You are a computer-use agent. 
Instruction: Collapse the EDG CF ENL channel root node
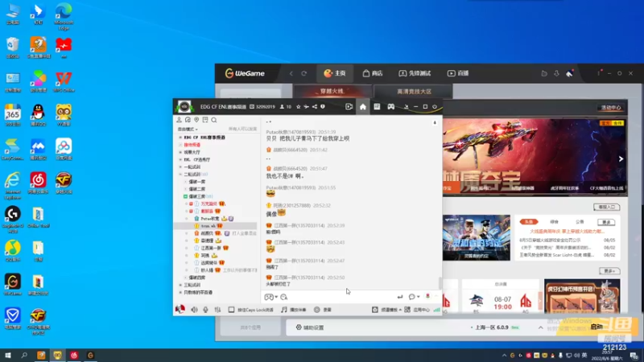[180, 138]
